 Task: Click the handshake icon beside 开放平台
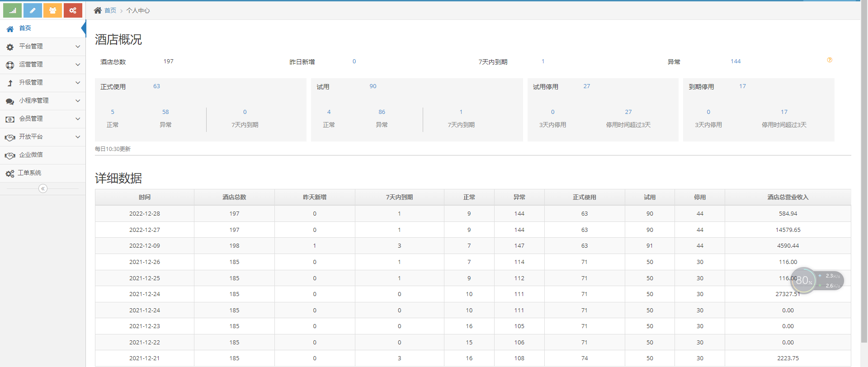click(x=10, y=137)
